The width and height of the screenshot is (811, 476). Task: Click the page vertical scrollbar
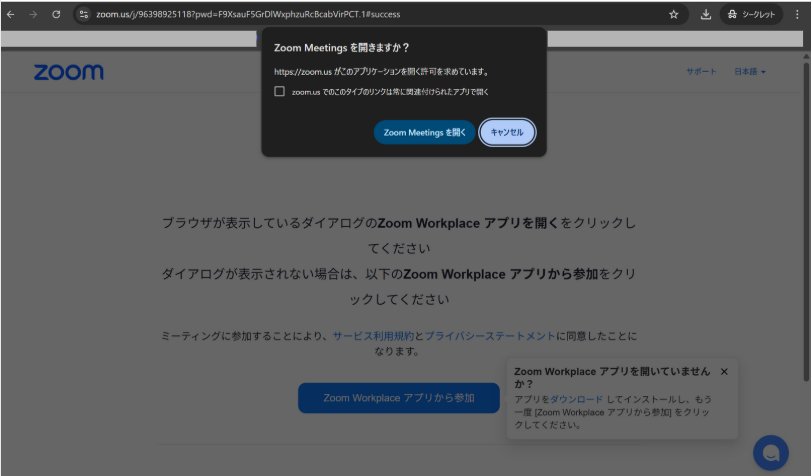click(806, 222)
